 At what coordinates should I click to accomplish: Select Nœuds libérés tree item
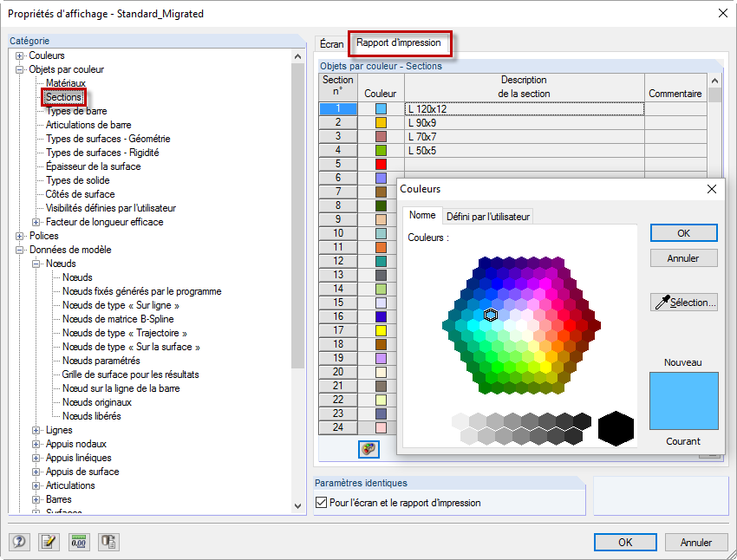[92, 416]
